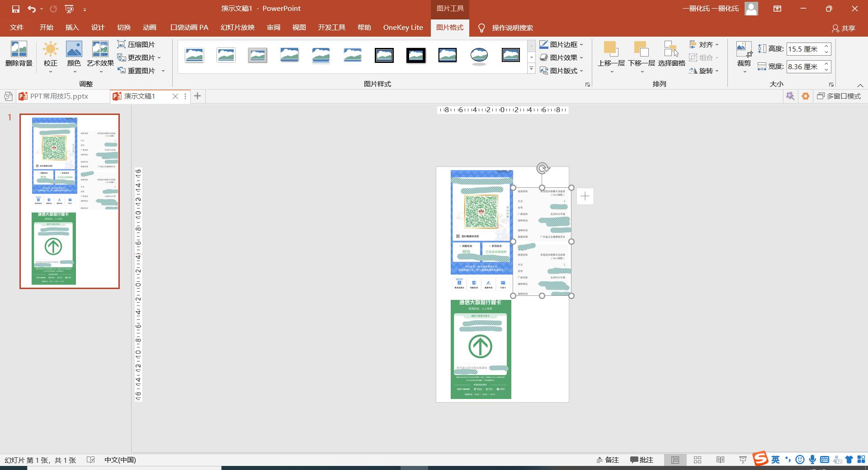Open the Corrections (校正) tool
The width and height of the screenshot is (868, 470).
coord(50,50)
